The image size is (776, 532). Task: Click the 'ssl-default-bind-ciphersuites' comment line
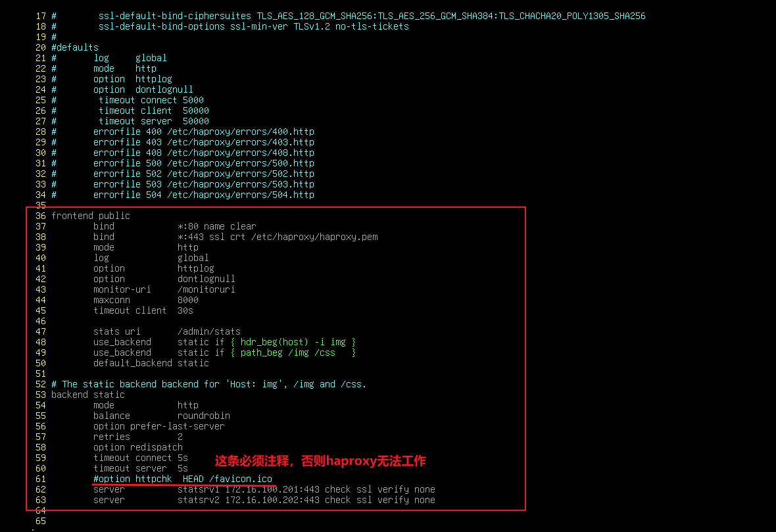(349, 16)
